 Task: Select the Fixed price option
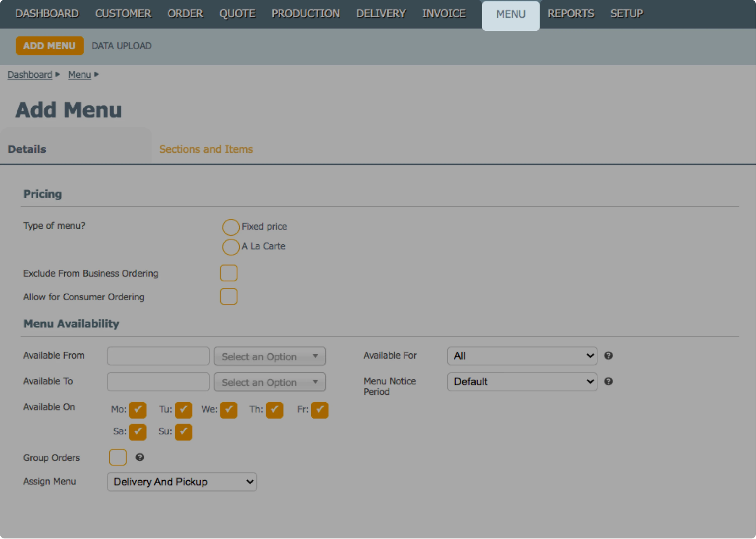230,227
